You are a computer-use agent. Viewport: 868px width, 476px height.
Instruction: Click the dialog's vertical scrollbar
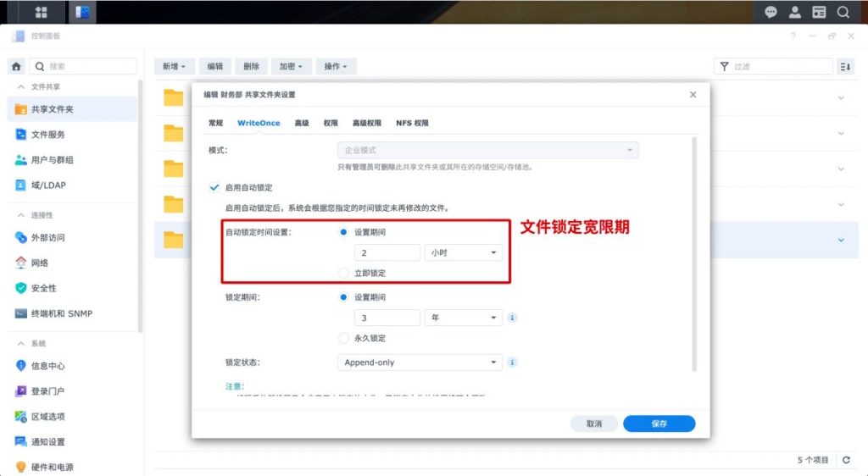pos(694,254)
